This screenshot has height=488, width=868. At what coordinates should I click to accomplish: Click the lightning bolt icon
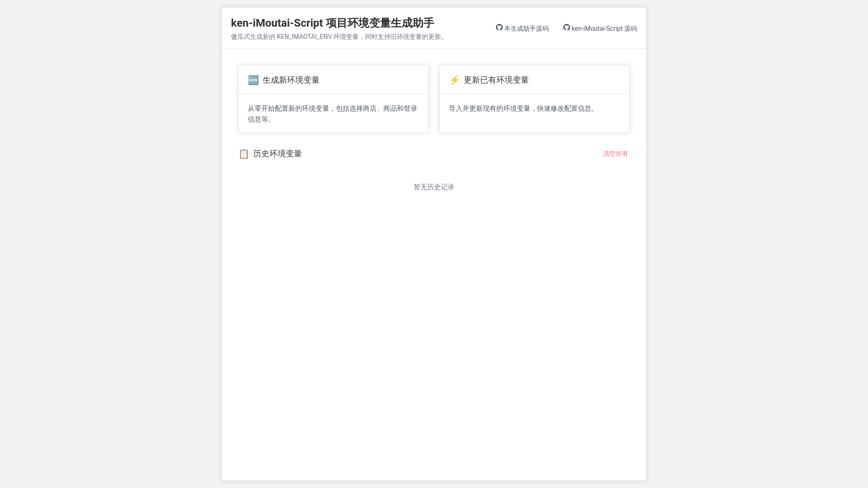pyautogui.click(x=454, y=80)
